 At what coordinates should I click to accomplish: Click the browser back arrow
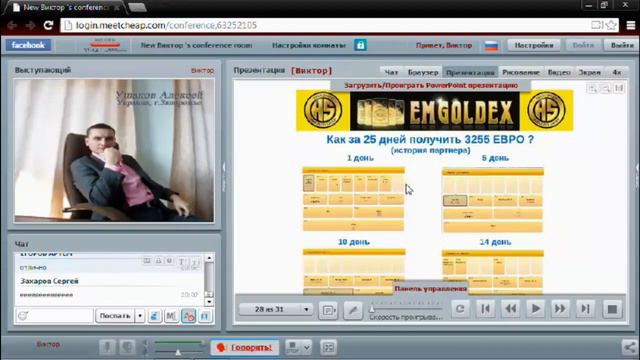pyautogui.click(x=11, y=25)
